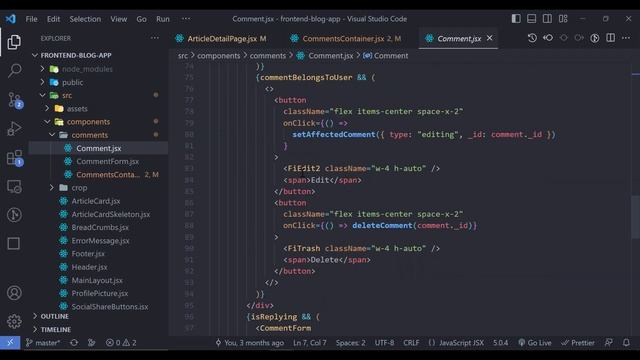The image size is (640, 360).
Task: Open the Run menu
Action: (x=162, y=19)
